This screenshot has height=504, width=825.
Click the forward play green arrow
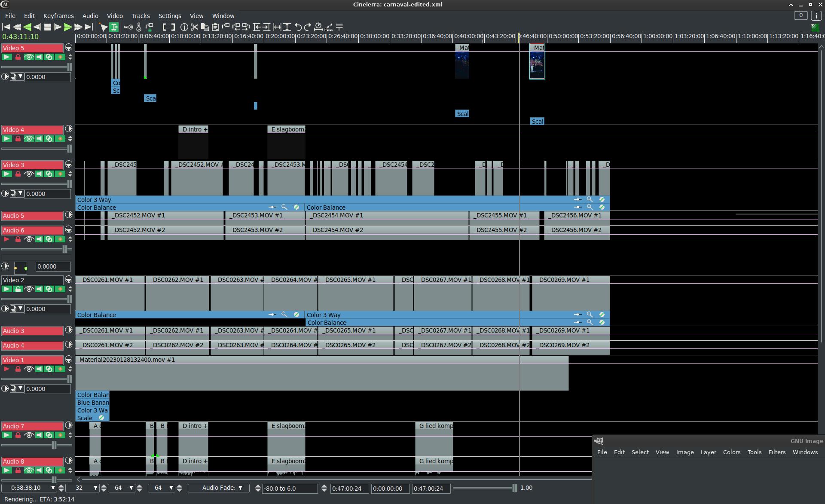tap(68, 27)
